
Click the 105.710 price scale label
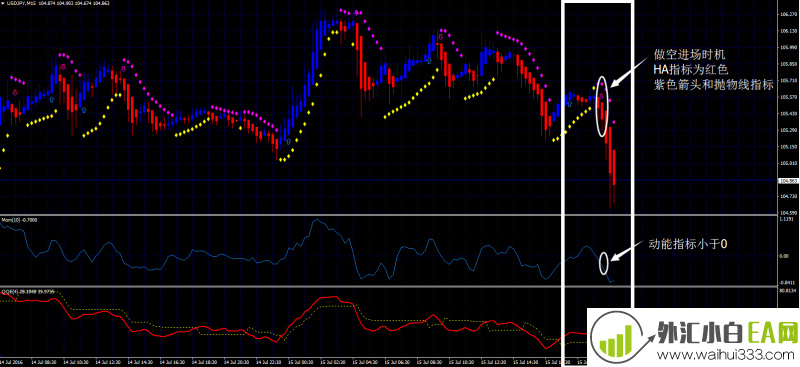pos(789,80)
